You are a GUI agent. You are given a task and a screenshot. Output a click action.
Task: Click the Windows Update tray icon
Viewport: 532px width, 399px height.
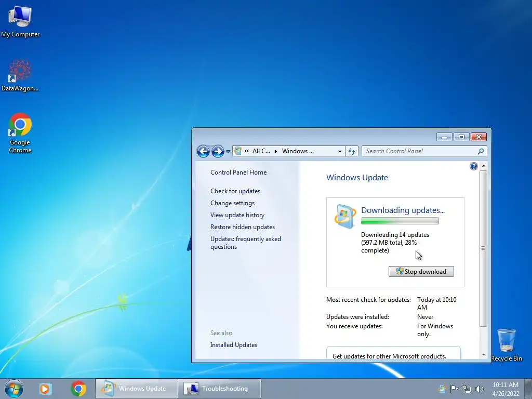[442, 389]
